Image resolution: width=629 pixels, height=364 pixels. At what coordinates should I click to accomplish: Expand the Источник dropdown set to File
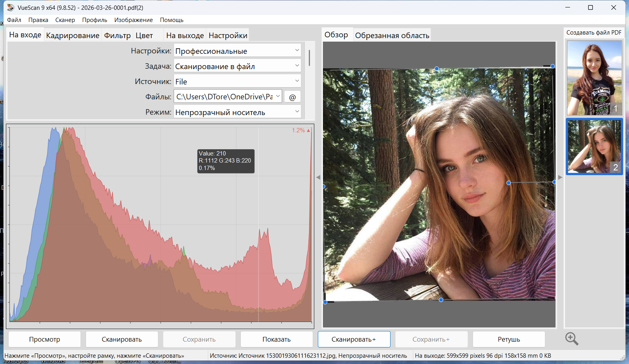[x=237, y=82]
